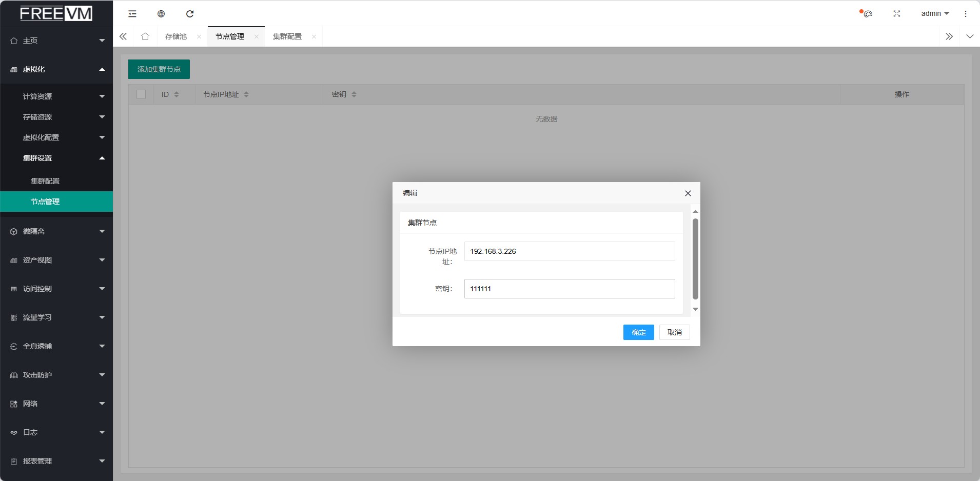Select 集群配置 in the sidebar
Viewport: 980px width, 481px height.
[x=45, y=181]
